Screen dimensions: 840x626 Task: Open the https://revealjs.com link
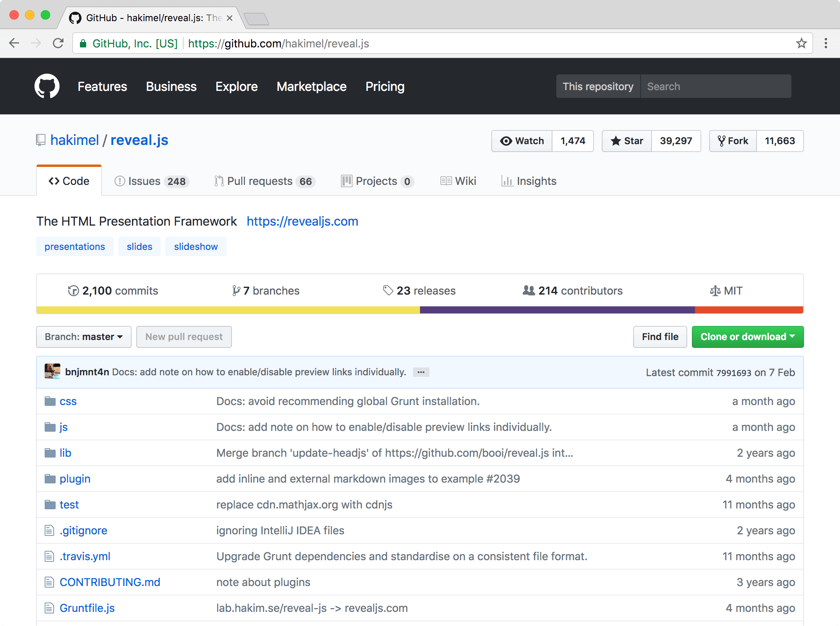(x=302, y=221)
